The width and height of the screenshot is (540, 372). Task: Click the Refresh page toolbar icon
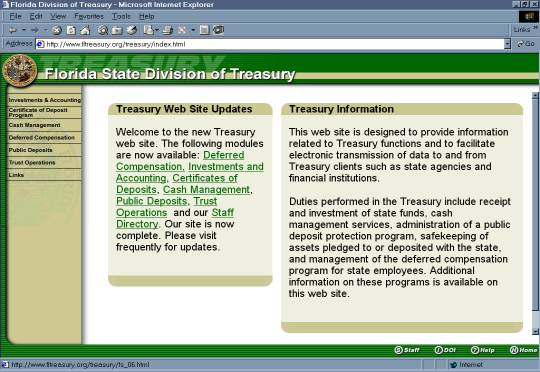(x=71, y=30)
